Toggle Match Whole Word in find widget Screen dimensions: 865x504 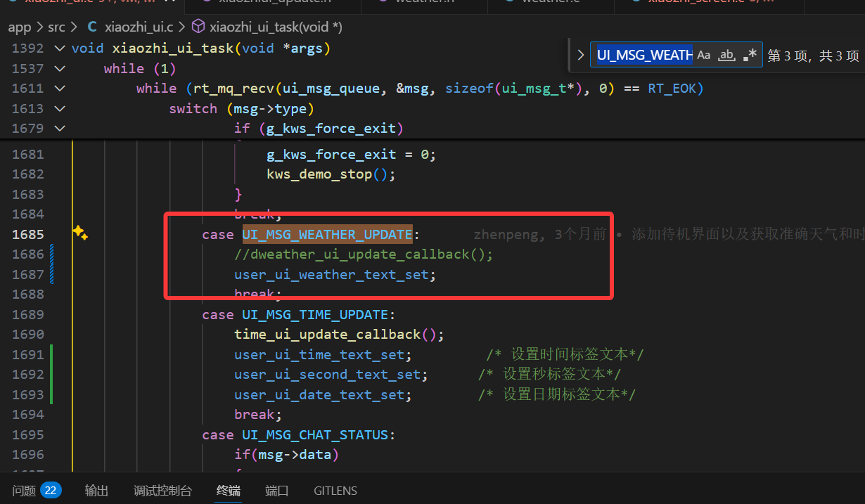(726, 55)
